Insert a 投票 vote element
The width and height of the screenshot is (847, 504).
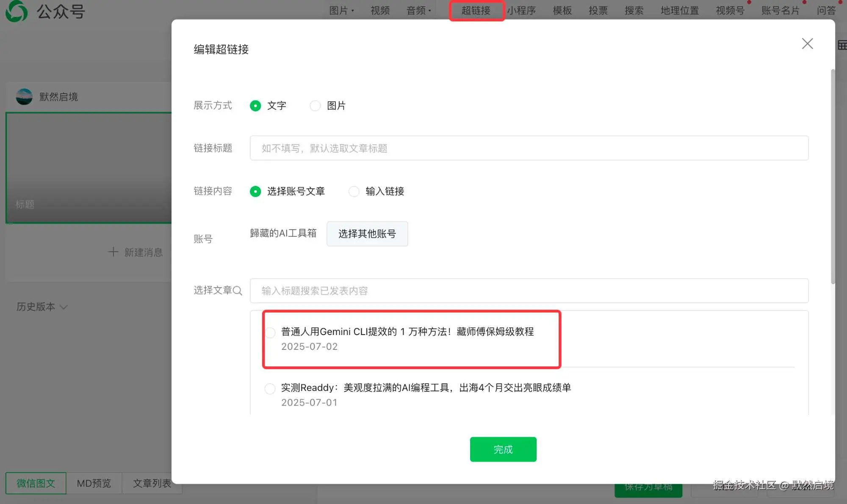598,11
